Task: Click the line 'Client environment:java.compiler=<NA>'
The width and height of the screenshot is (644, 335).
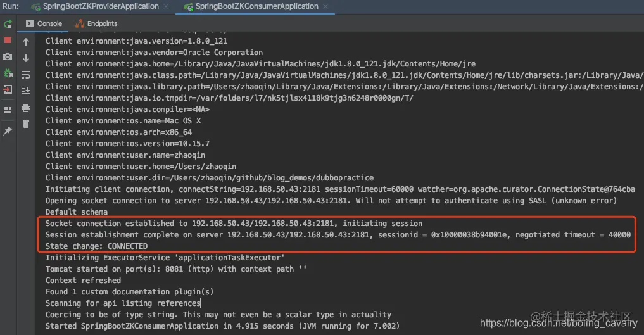Action: coord(127,110)
